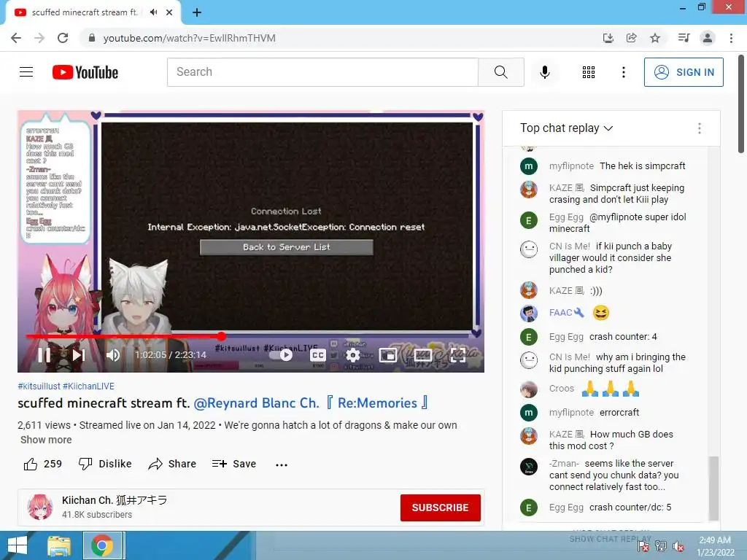Open the Windows Start menu
This screenshot has height=560, width=747.
pyautogui.click(x=18, y=545)
